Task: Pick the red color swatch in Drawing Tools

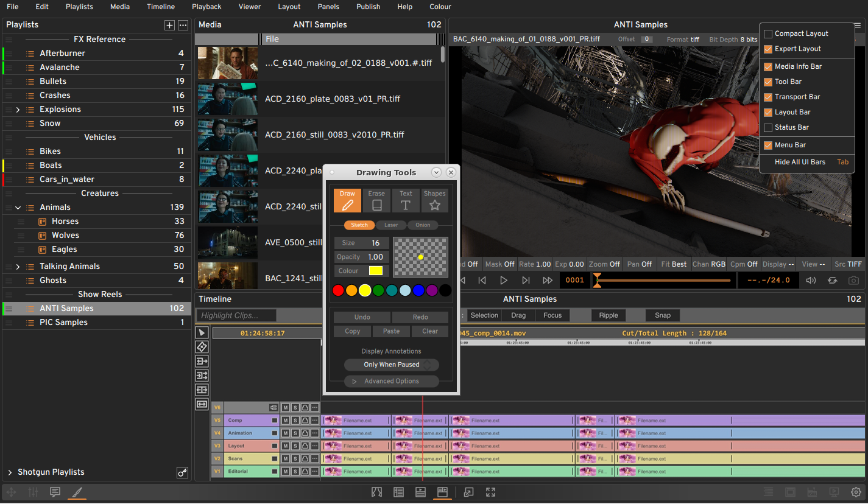Action: pos(338,290)
